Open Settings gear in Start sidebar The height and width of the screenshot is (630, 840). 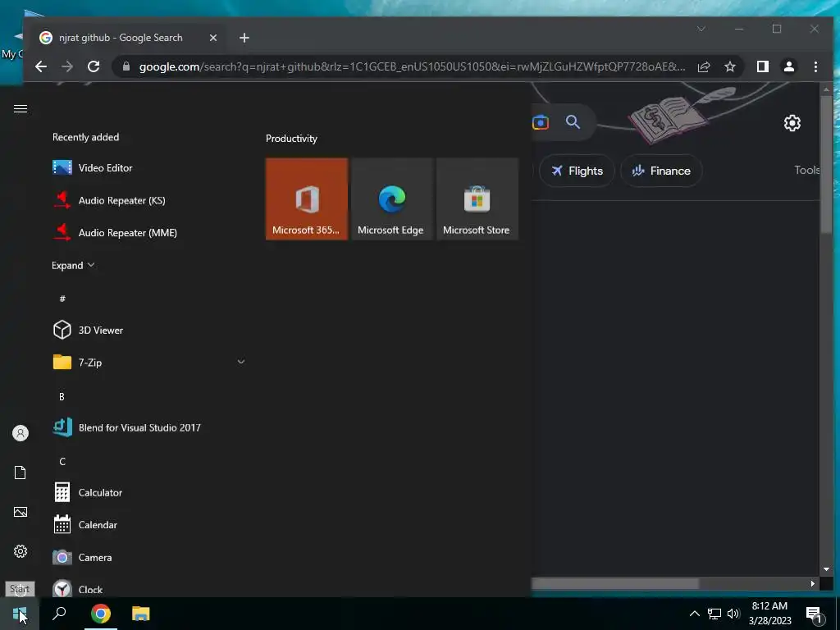(21, 551)
